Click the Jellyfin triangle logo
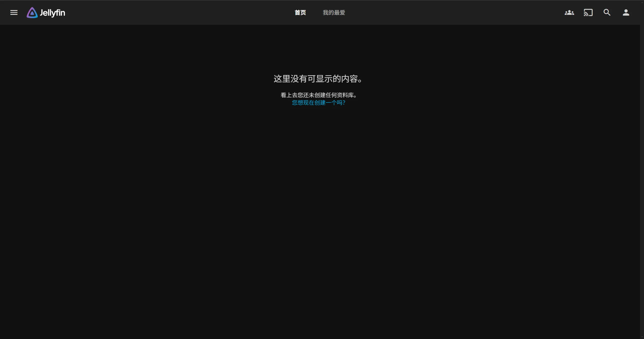The width and height of the screenshot is (644, 339). pyautogui.click(x=32, y=12)
